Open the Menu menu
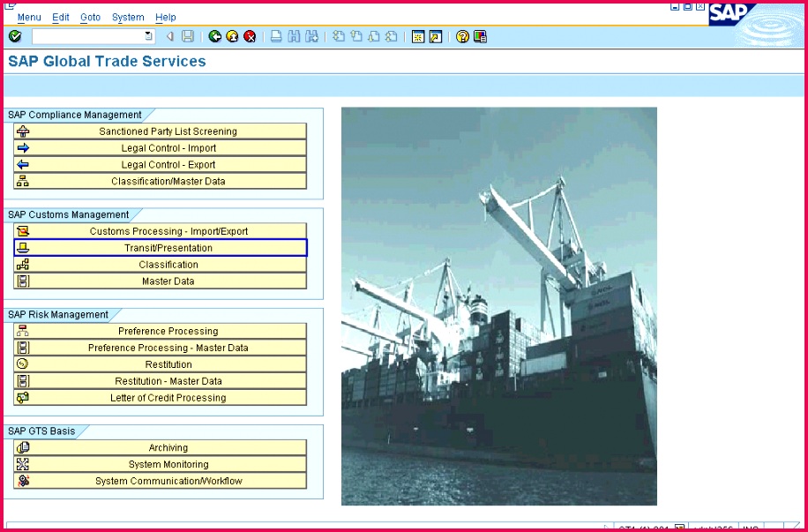The width and height of the screenshot is (808, 532). (29, 17)
